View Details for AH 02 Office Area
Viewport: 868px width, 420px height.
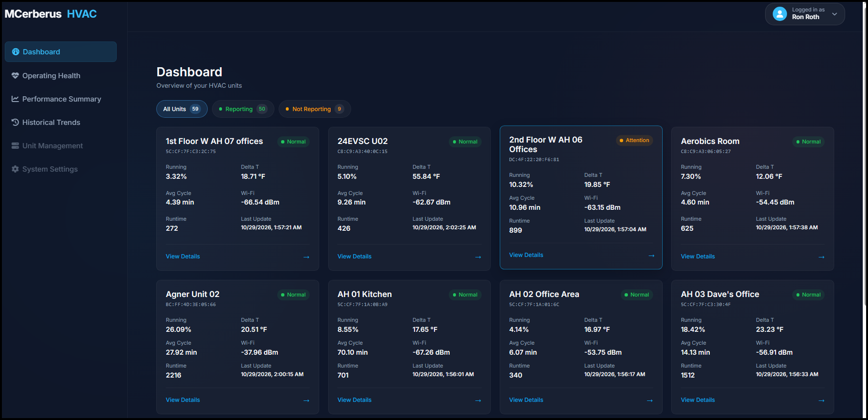pyautogui.click(x=526, y=400)
